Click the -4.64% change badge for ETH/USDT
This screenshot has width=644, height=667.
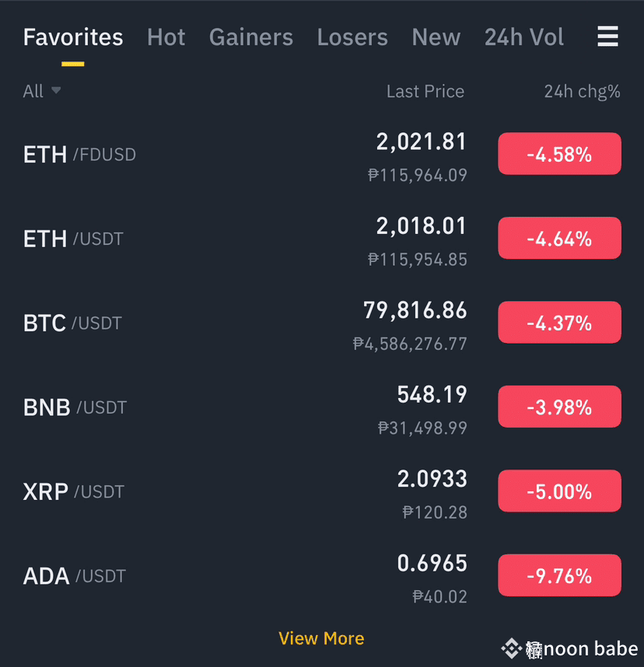coord(560,238)
